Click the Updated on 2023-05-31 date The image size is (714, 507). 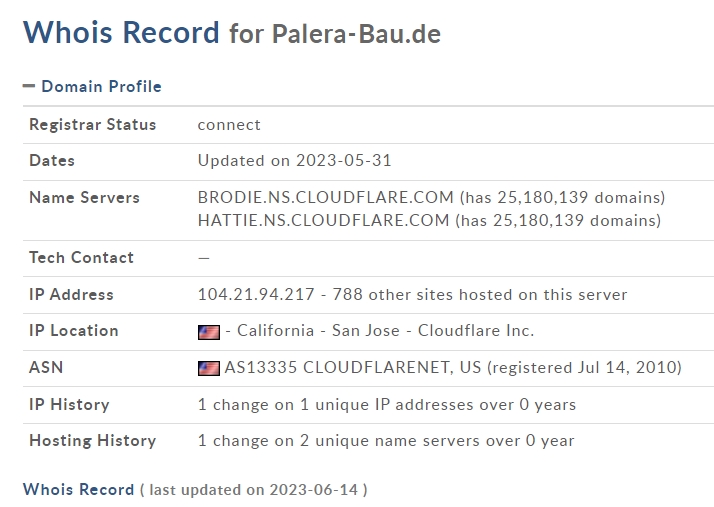[x=286, y=161]
